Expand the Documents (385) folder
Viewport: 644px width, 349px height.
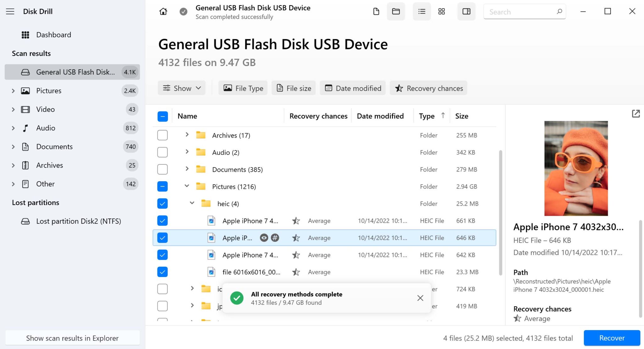click(x=187, y=169)
